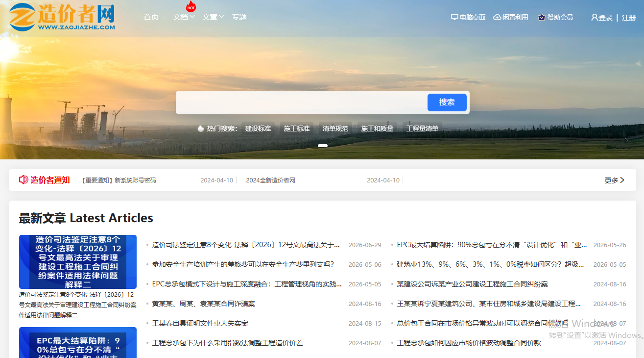Screen dimensions: 644x358
Task: Open 闲置利用 link in header
Action: tap(515, 17)
